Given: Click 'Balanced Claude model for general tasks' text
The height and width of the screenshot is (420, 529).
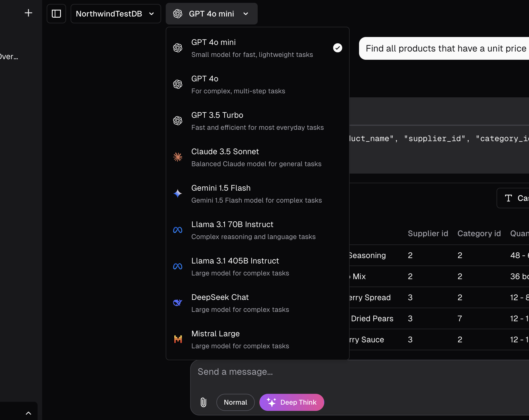Looking at the screenshot, I should 257,164.
